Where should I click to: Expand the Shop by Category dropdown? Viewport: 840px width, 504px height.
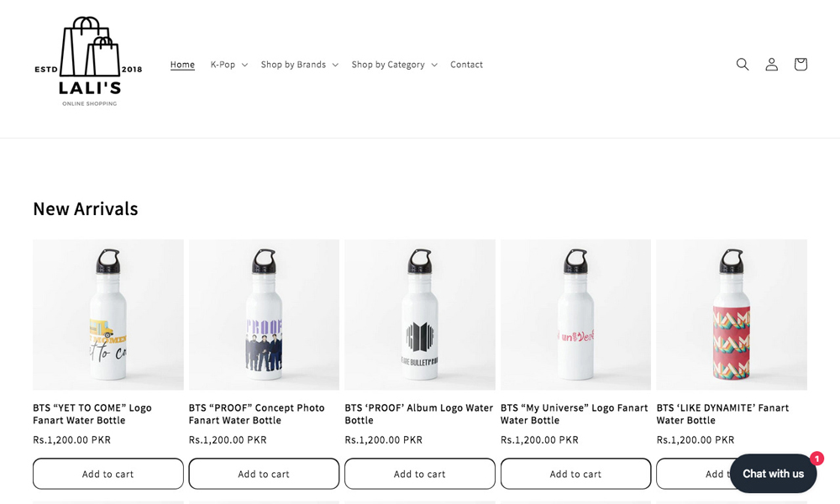click(x=394, y=65)
